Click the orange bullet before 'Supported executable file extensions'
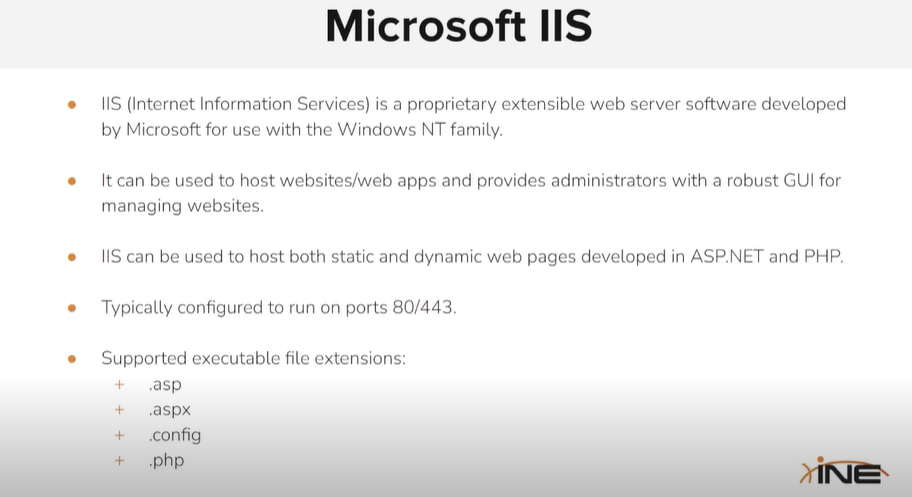 72,359
